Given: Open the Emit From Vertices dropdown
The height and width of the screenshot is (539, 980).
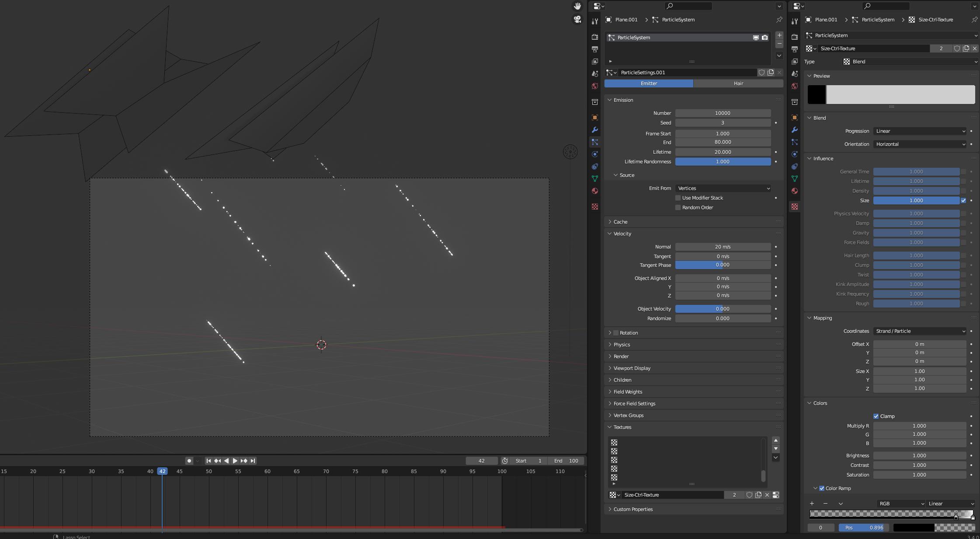Looking at the screenshot, I should (723, 188).
